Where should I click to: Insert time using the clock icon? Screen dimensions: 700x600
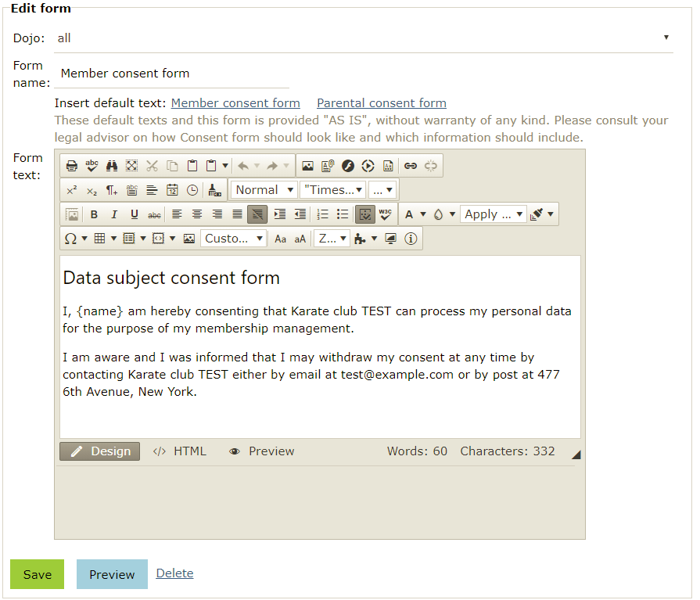pos(192,190)
